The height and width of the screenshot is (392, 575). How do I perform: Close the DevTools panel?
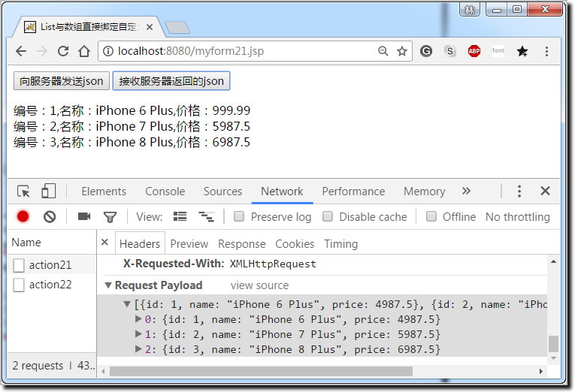(x=545, y=191)
